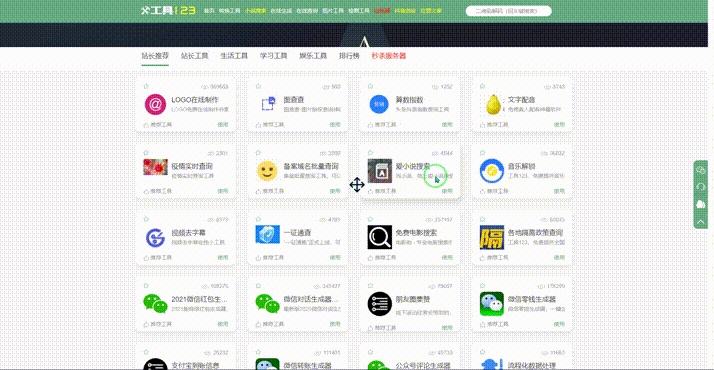Image resolution: width=714 pixels, height=370 pixels.
Task: Switch to the 站长推荐 tab
Action: [155, 56]
